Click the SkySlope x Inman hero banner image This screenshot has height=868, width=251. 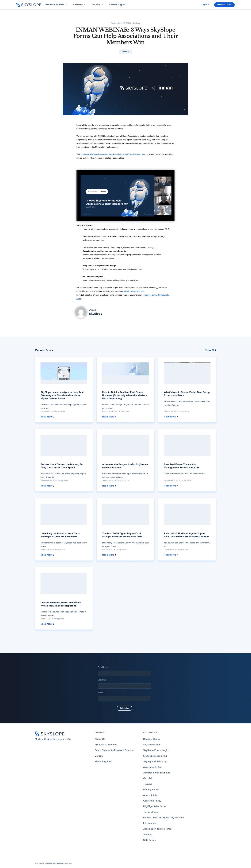click(x=125, y=89)
